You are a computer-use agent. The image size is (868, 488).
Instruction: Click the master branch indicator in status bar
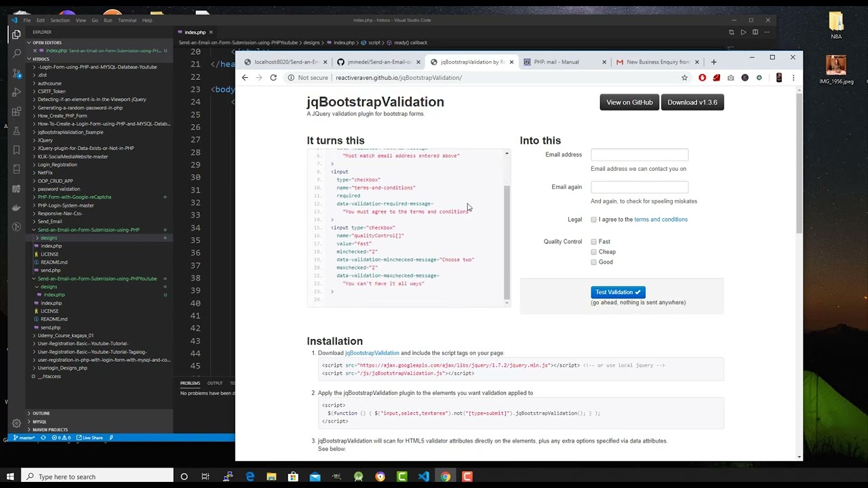(24, 438)
